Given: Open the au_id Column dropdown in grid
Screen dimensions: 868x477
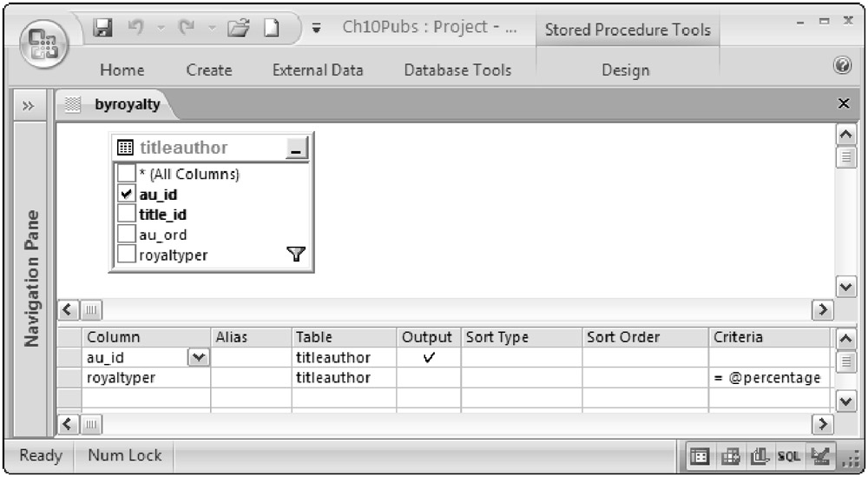Looking at the screenshot, I should coord(199,356).
